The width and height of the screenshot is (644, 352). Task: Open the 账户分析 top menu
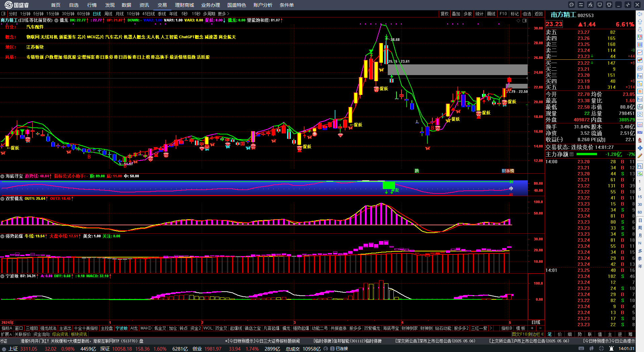263,5
